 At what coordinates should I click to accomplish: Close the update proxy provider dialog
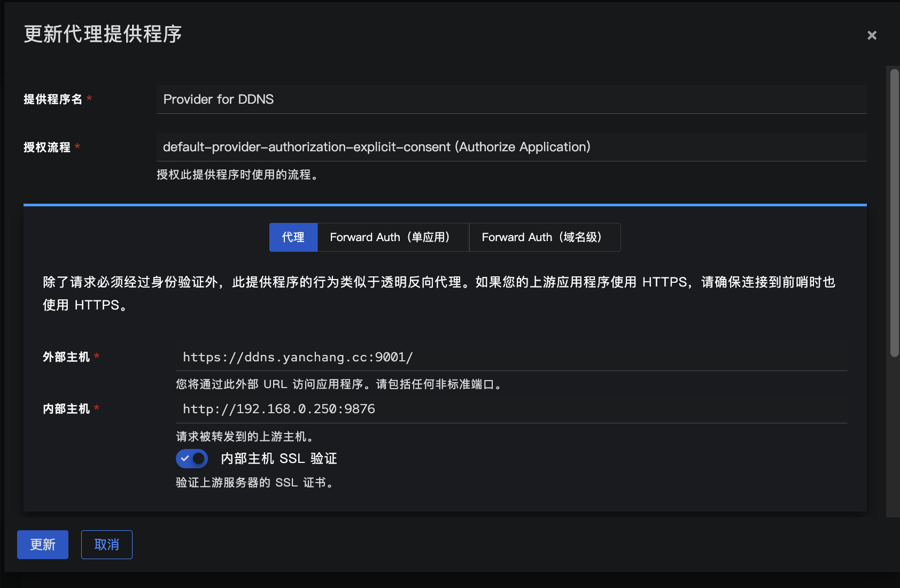872,35
